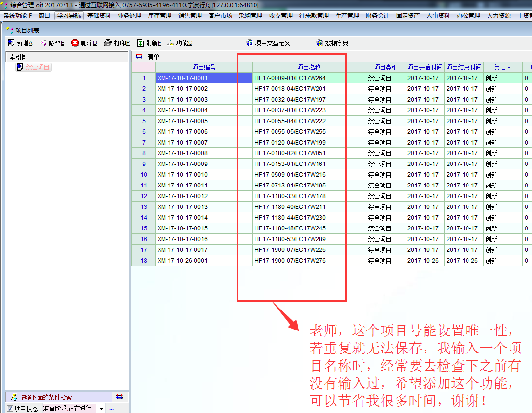The width and height of the screenshot is (532, 413).
Task: Sort by the 项目名称 column header
Action: pos(309,67)
